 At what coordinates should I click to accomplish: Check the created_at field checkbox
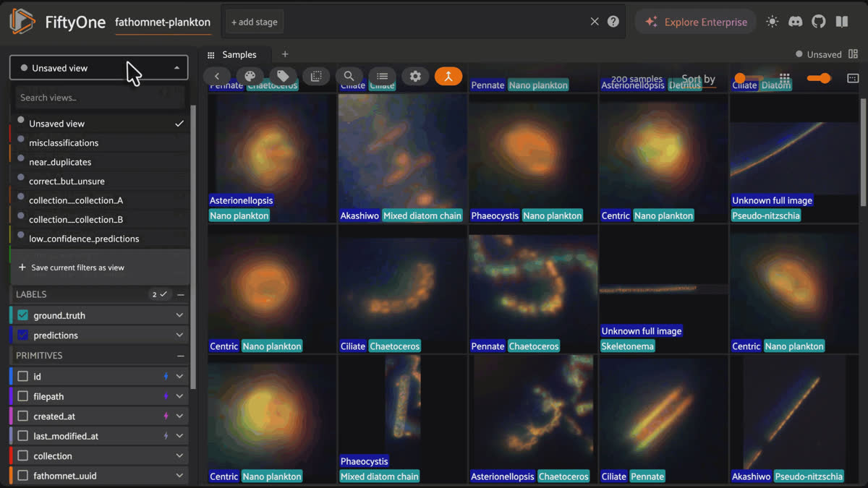tap(22, 416)
